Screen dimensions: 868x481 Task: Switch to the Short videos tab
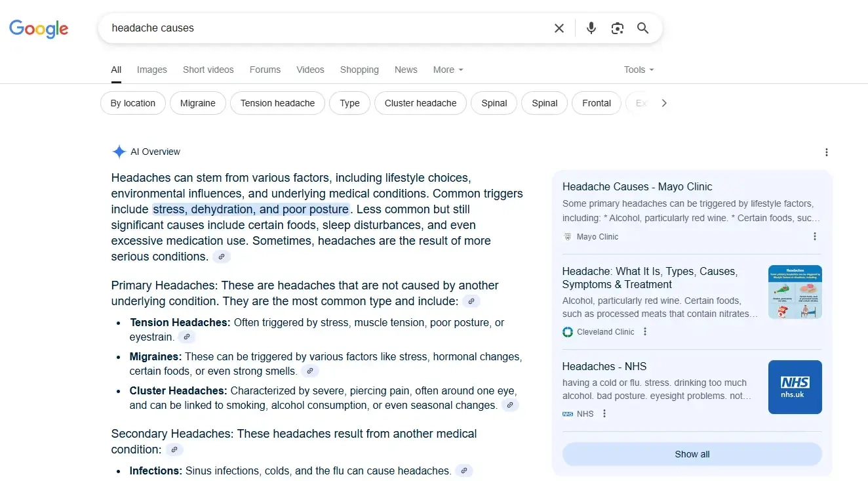pyautogui.click(x=208, y=70)
